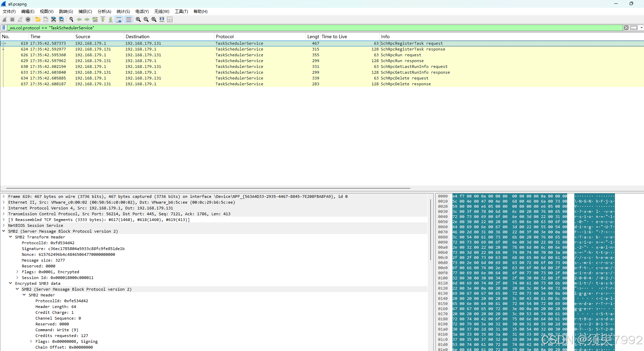Expand the Reassembled TCP Segments row
The height and width of the screenshot is (351, 644).
click(4, 220)
